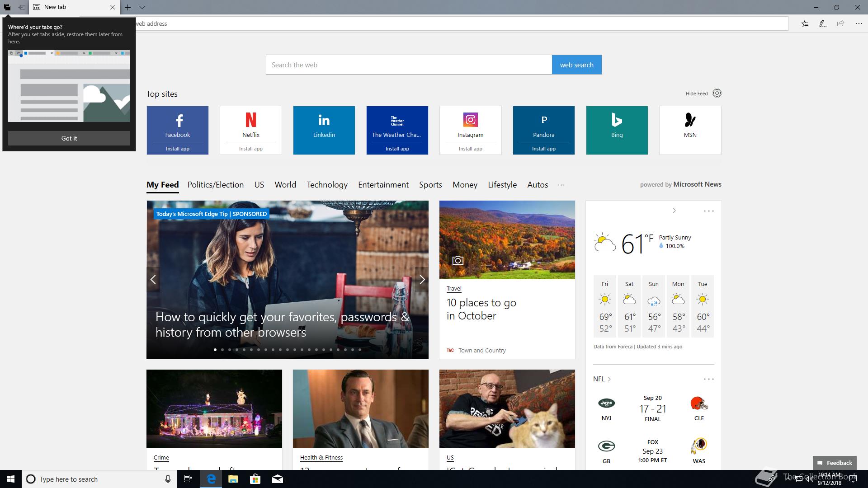Click the Share this page icon
Viewport: 868px width, 488px height.
[840, 23]
